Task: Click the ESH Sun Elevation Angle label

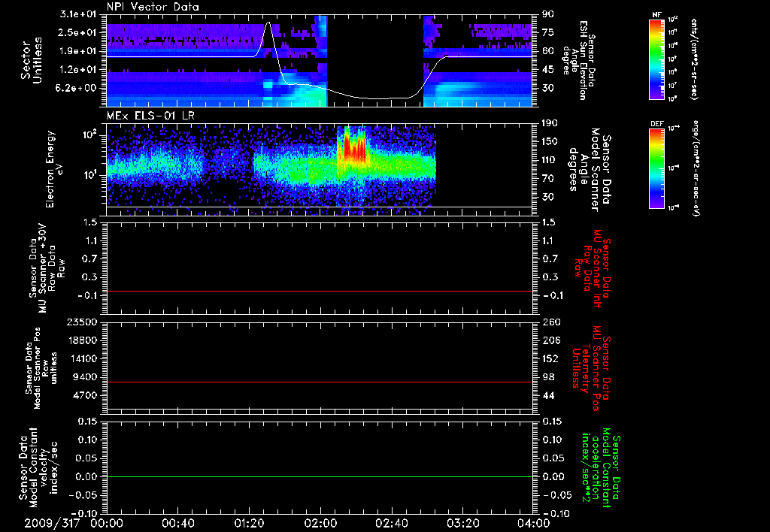Action: tap(578, 60)
